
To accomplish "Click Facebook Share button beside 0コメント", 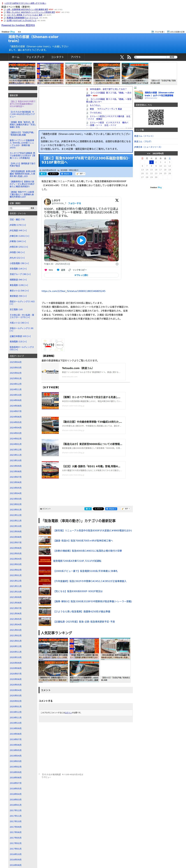I will pyautogui.click(x=111, y=509).
